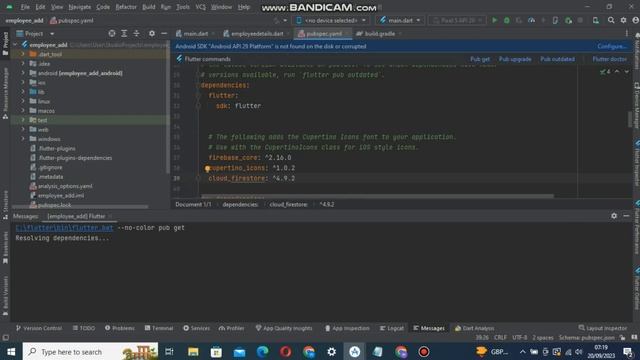Jump to next highlighted problem arrow in editor
This screenshot has height=360, width=640.
626,72
